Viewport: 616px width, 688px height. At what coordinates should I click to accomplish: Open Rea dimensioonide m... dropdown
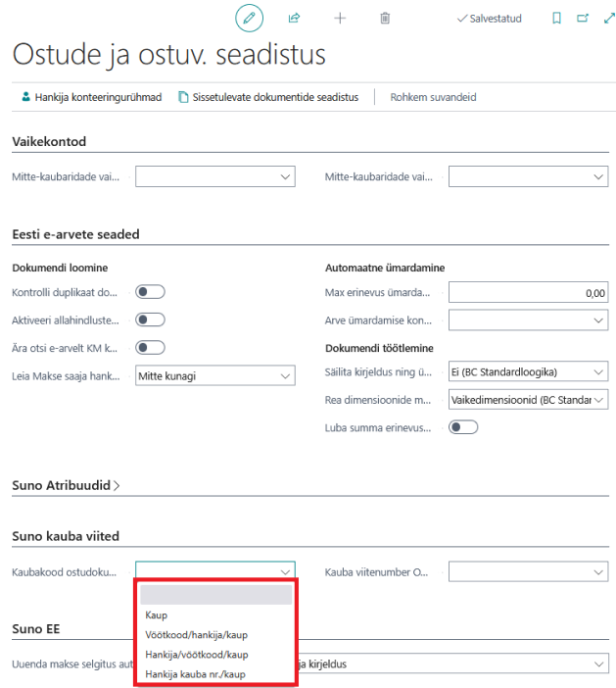528,400
